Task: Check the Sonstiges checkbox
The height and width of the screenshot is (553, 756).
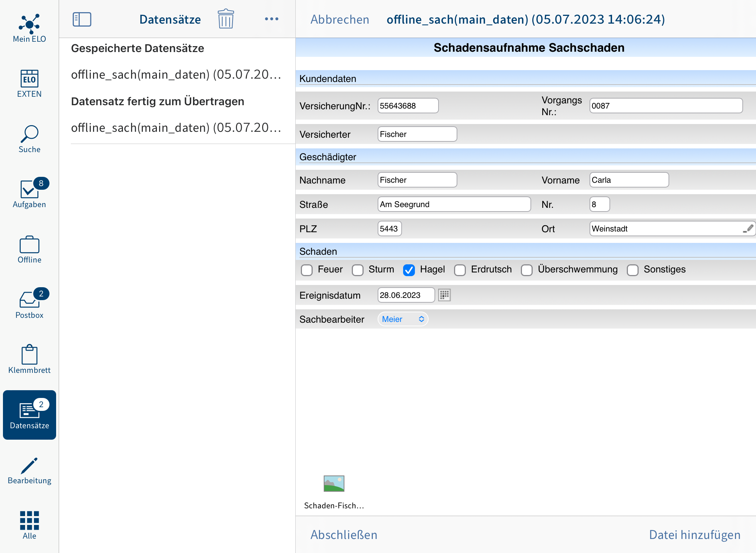Action: point(633,270)
